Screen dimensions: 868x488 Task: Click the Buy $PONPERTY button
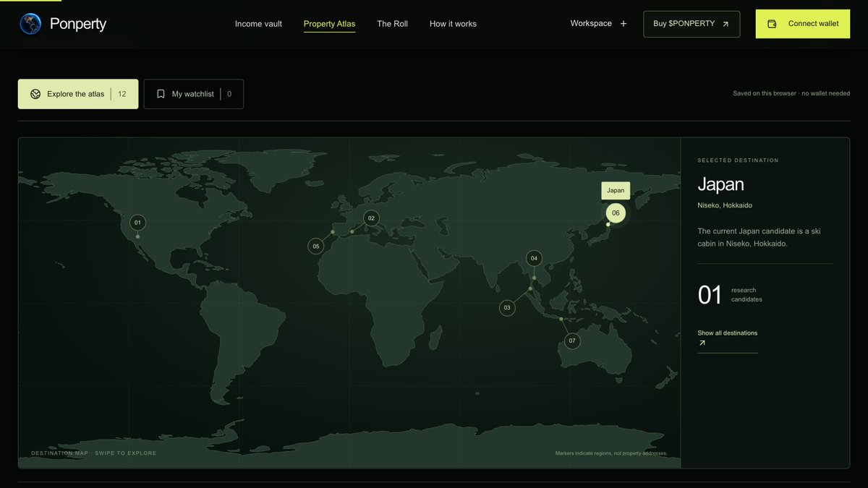[692, 24]
